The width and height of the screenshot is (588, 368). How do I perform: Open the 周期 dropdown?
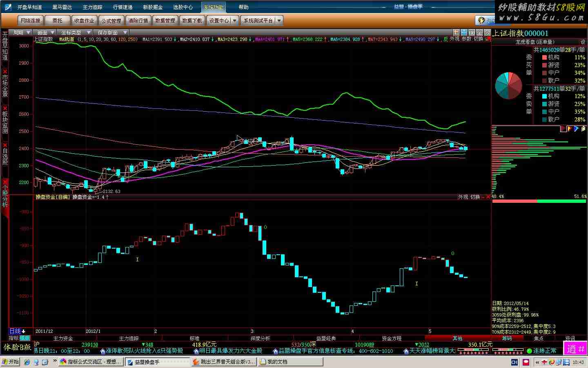click(22, 32)
